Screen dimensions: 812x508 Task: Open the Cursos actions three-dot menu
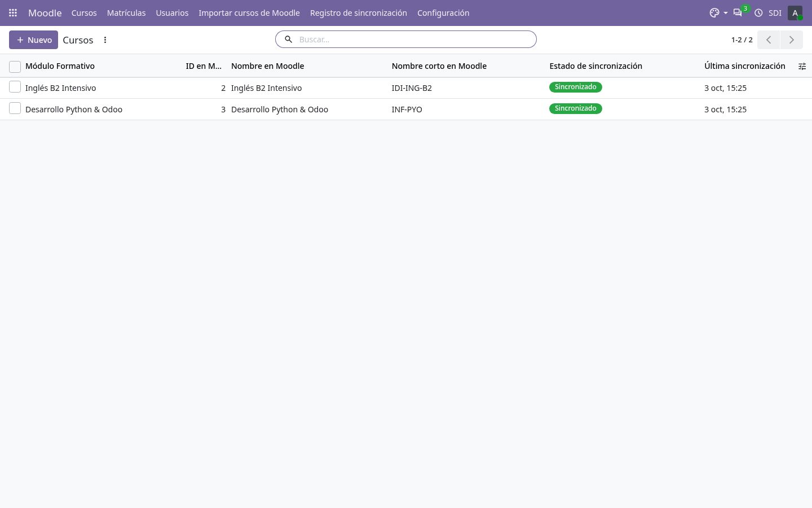(x=105, y=40)
